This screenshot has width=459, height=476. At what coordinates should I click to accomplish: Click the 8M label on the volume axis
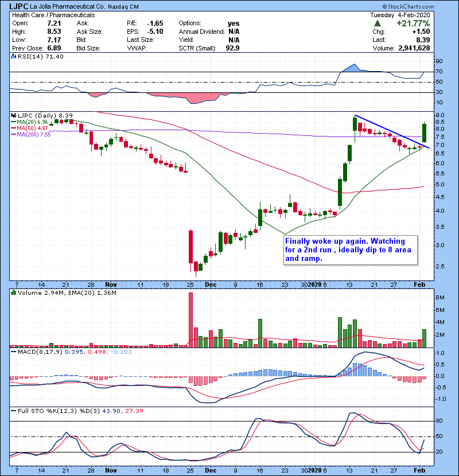coord(440,298)
